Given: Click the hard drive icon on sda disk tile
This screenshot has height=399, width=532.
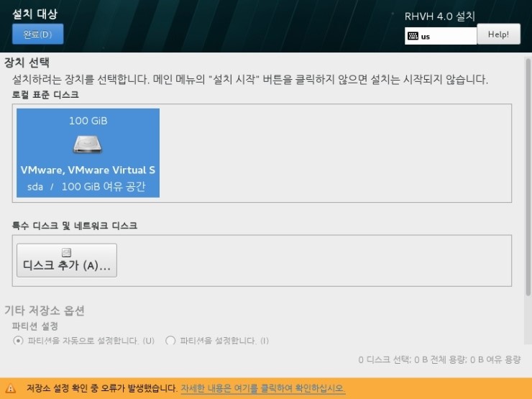Looking at the screenshot, I should [x=88, y=145].
